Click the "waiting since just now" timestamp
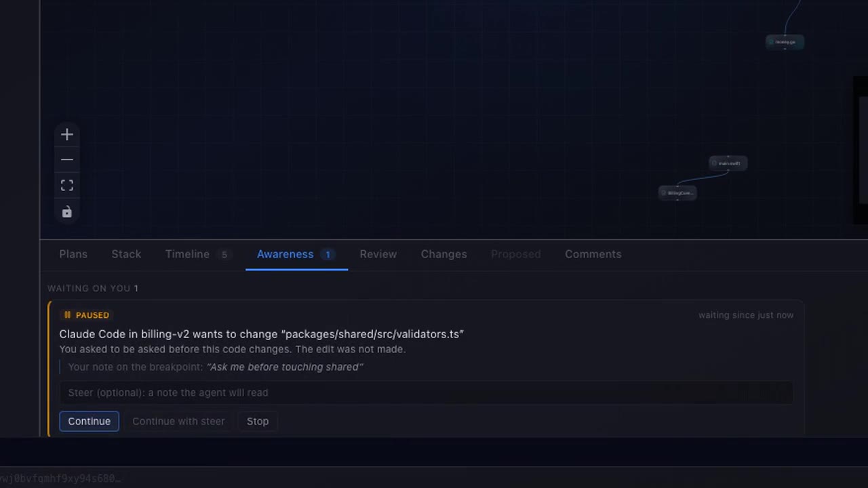This screenshot has width=868, height=488. pyautogui.click(x=746, y=315)
